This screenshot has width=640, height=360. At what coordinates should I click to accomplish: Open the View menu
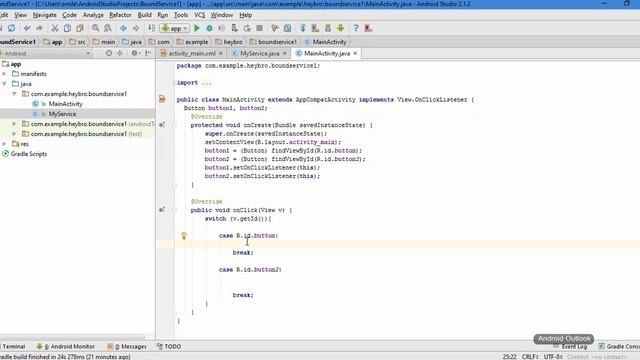click(20, 15)
